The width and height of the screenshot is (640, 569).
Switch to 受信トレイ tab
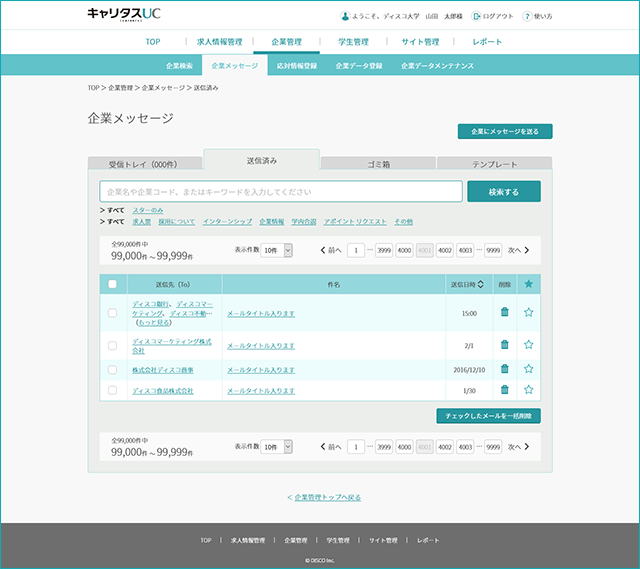pos(145,163)
